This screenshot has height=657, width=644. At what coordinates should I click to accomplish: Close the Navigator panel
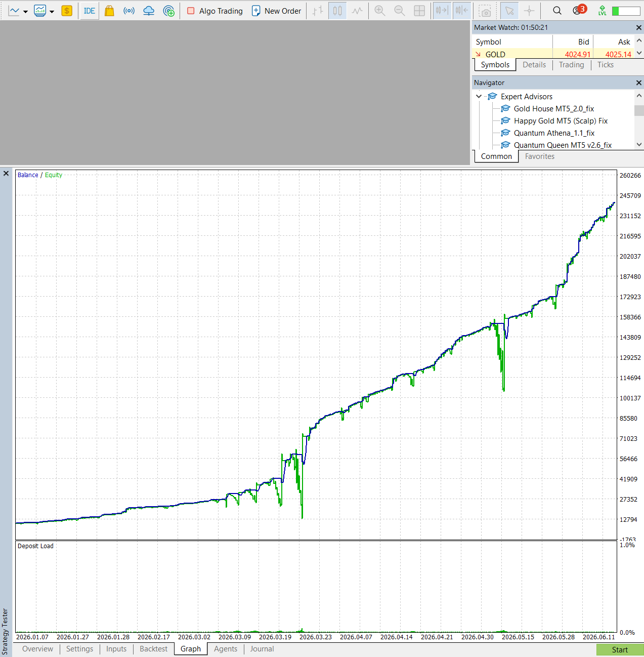coord(638,83)
